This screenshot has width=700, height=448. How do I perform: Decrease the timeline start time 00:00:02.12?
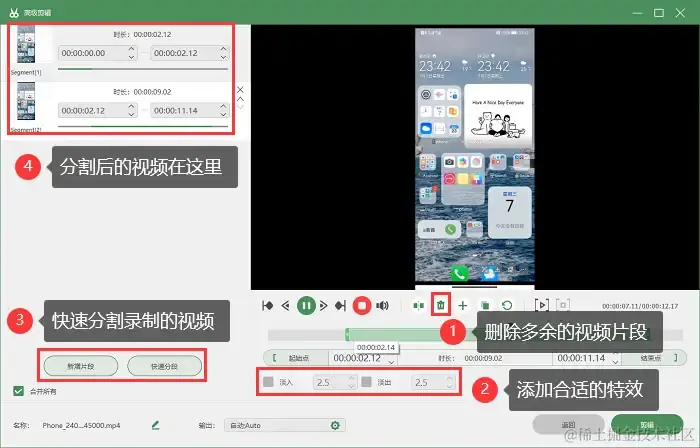point(392,362)
